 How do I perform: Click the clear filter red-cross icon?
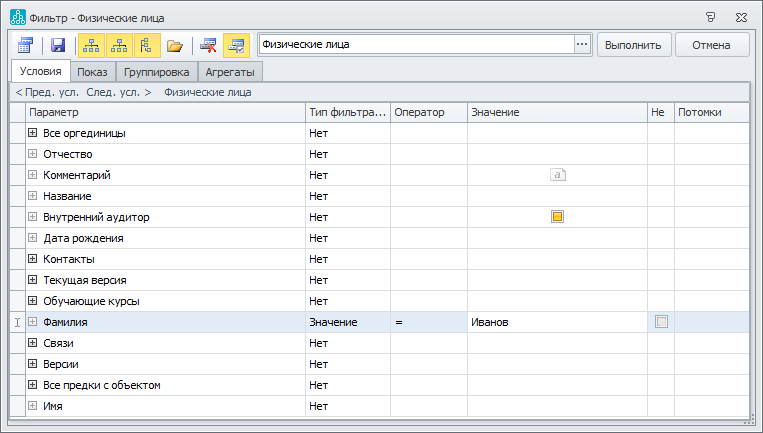(208, 45)
